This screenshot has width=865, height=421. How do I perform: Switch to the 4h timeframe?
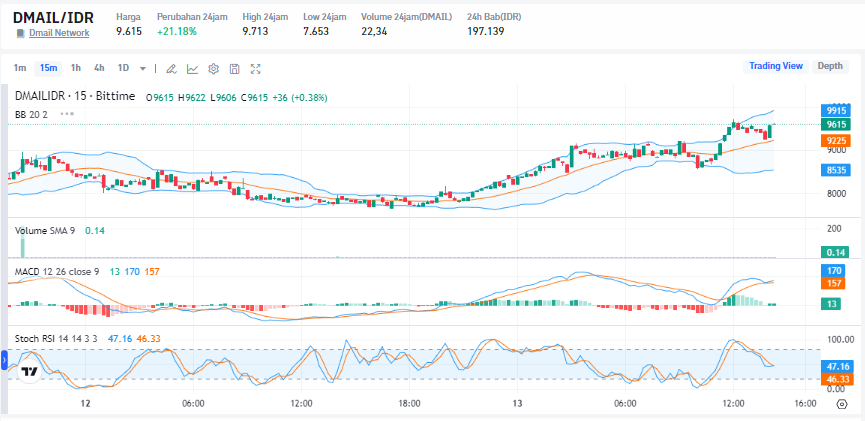click(x=99, y=68)
